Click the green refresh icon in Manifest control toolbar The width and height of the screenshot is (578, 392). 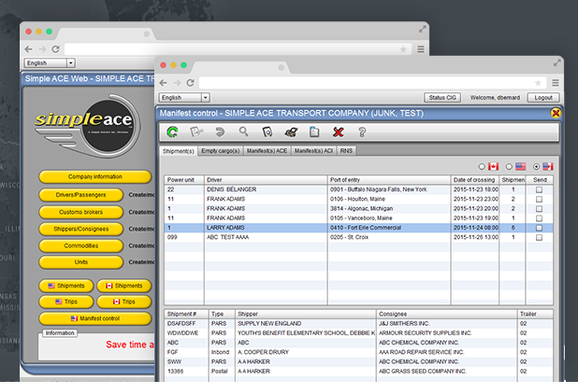[x=172, y=132]
